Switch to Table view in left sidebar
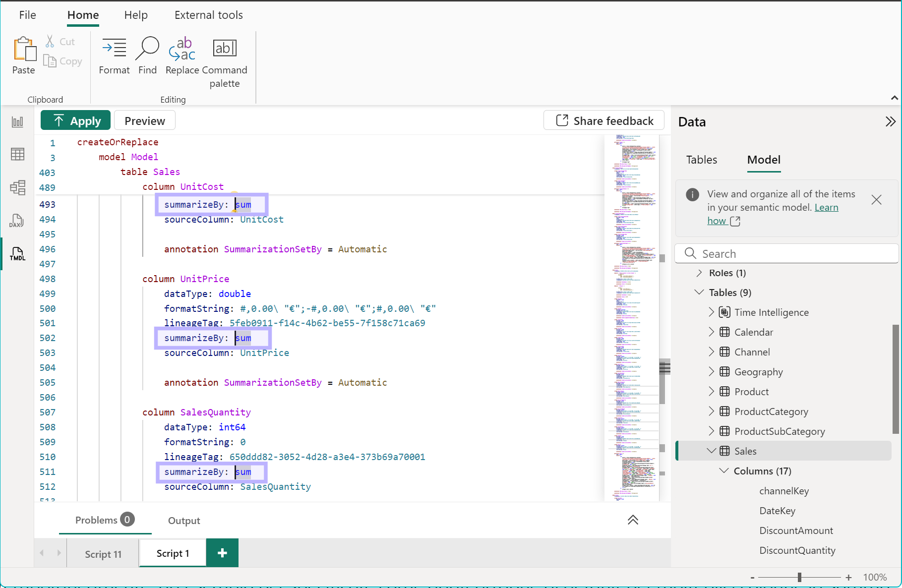The image size is (902, 588). [17, 154]
